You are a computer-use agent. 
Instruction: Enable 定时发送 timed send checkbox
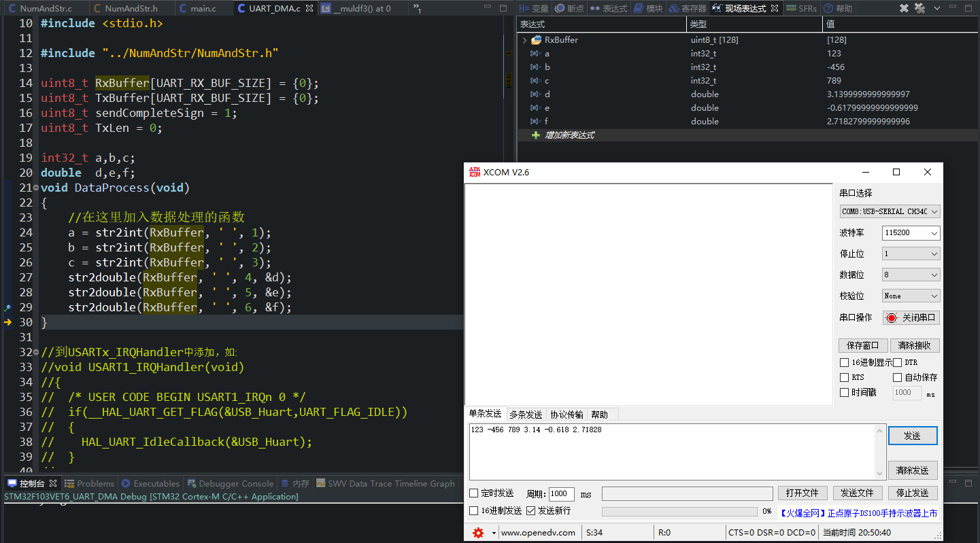pyautogui.click(x=474, y=493)
